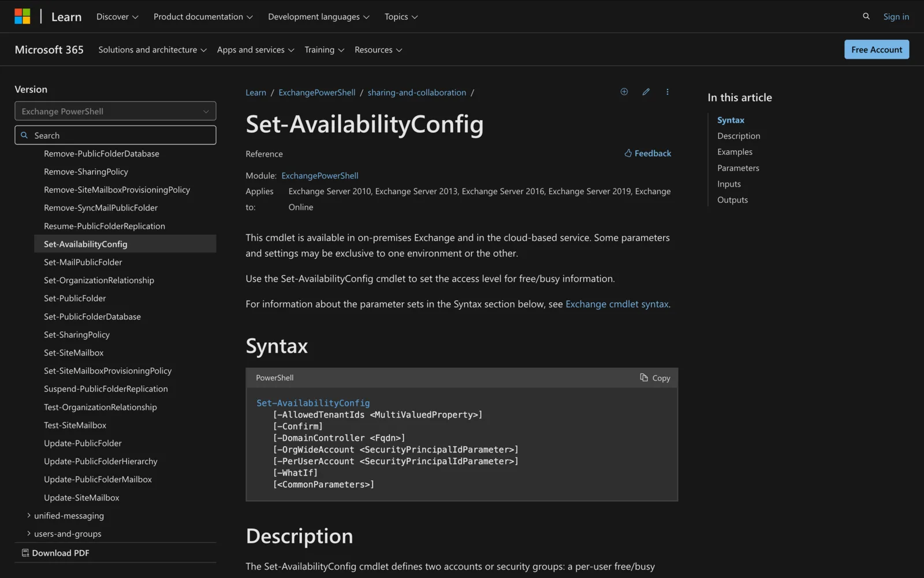
Task: Open the Exchange cmdlet syntax link
Action: [617, 304]
